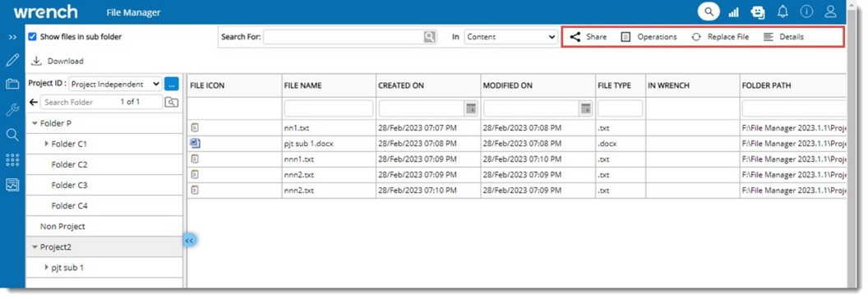The height and width of the screenshot is (299, 868).
Task: Open the folder icon in sidebar
Action: (x=12, y=84)
